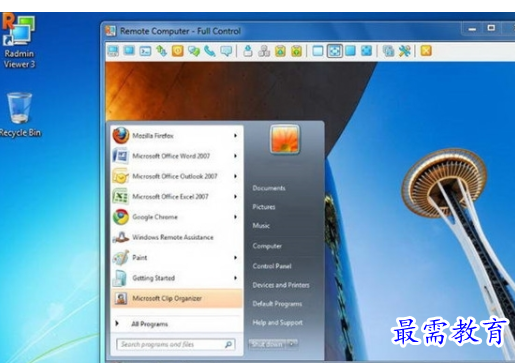Click the Mozilla Firefox icon in Start menu
The height and width of the screenshot is (363, 515).
[x=121, y=135]
